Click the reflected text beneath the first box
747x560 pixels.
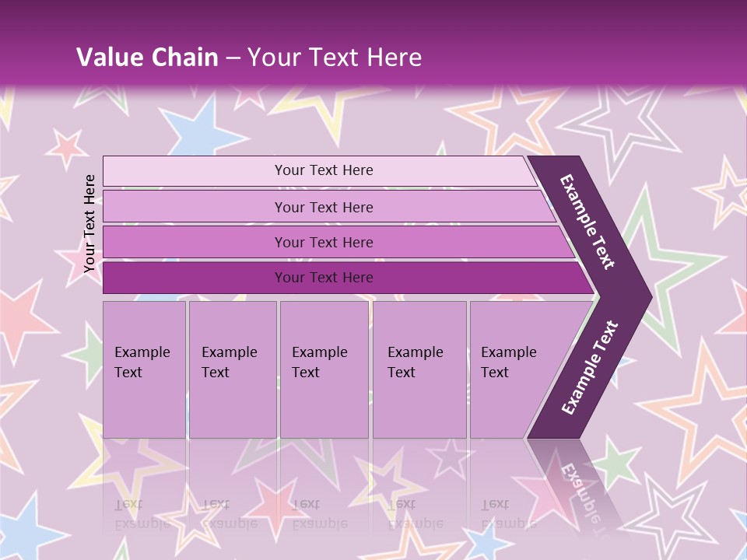(x=144, y=513)
